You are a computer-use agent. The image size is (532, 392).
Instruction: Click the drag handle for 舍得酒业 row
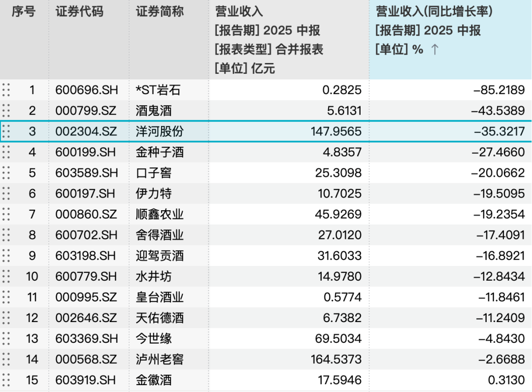pyautogui.click(x=6, y=234)
